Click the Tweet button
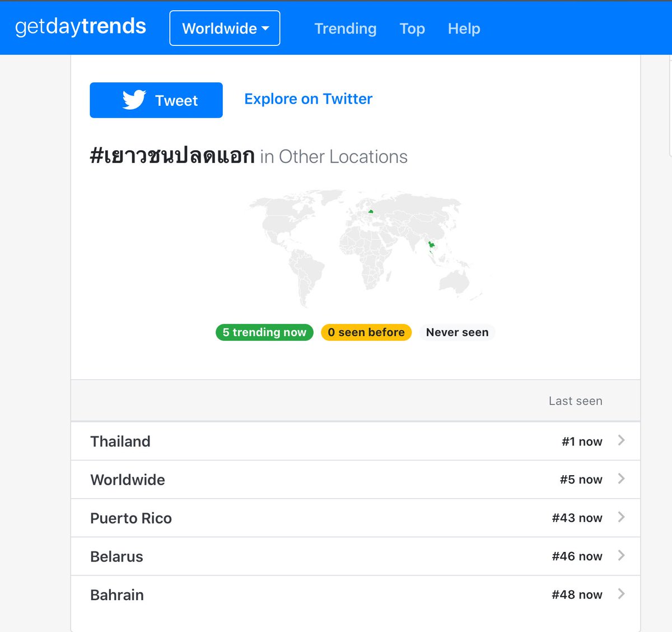Screen dimensions: 672x632 (x=156, y=100)
